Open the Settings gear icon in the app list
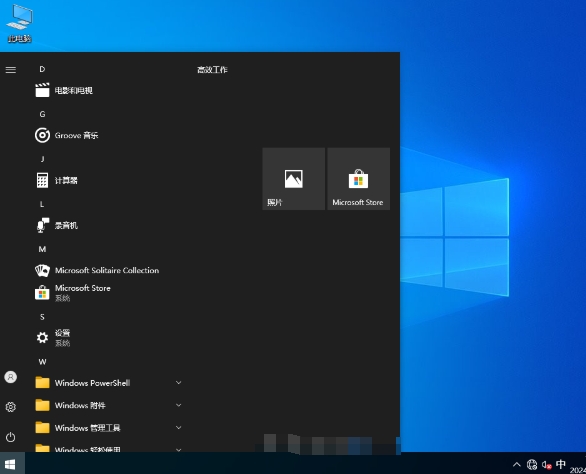The image size is (586, 474). [42, 338]
